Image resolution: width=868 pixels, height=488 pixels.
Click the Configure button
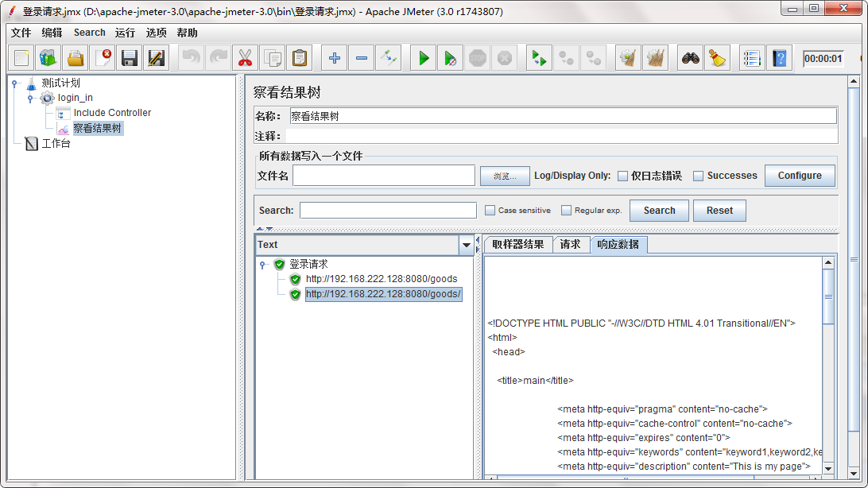[x=800, y=176]
